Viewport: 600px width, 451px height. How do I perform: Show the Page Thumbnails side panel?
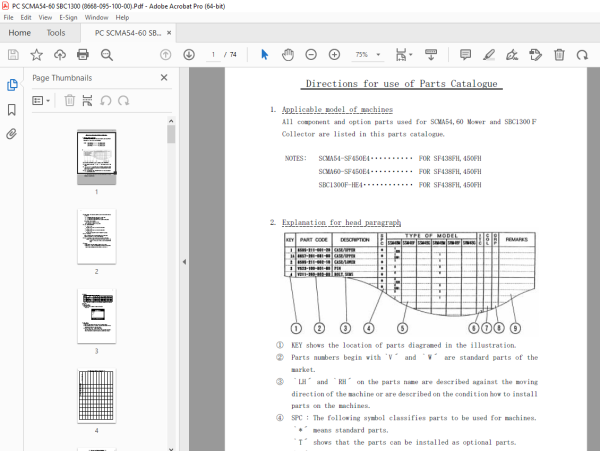[12, 85]
